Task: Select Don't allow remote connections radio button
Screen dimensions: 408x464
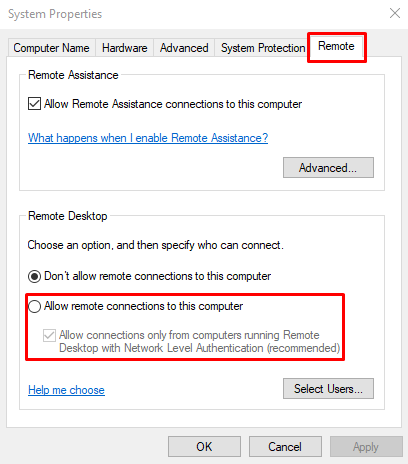Action: tap(34, 276)
